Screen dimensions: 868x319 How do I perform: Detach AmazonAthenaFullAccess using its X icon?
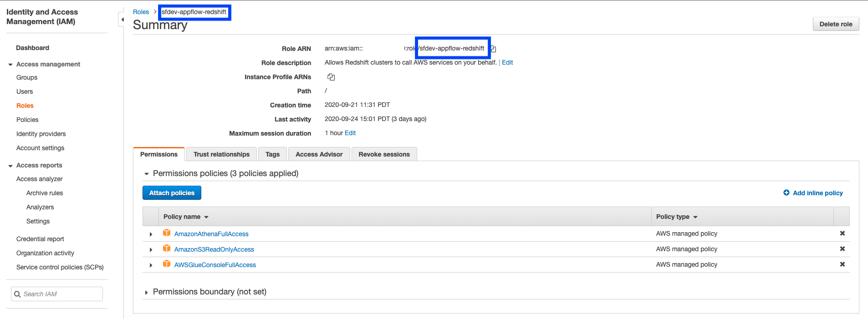pos(842,233)
